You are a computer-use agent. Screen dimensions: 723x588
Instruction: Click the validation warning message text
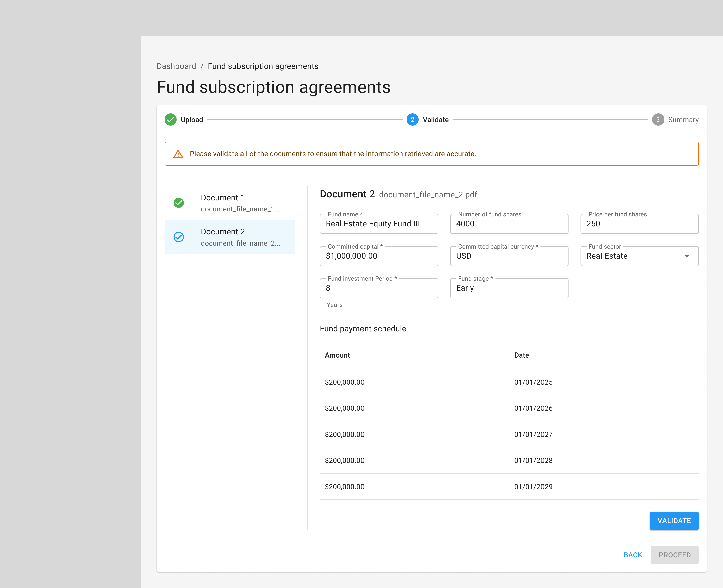[333, 154]
